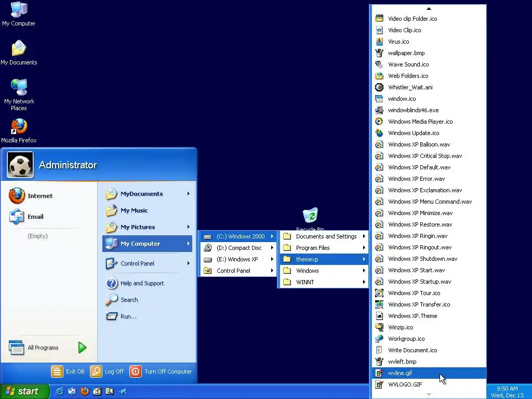
Task: Open the Recycle Bin desktop icon
Action: (310, 219)
